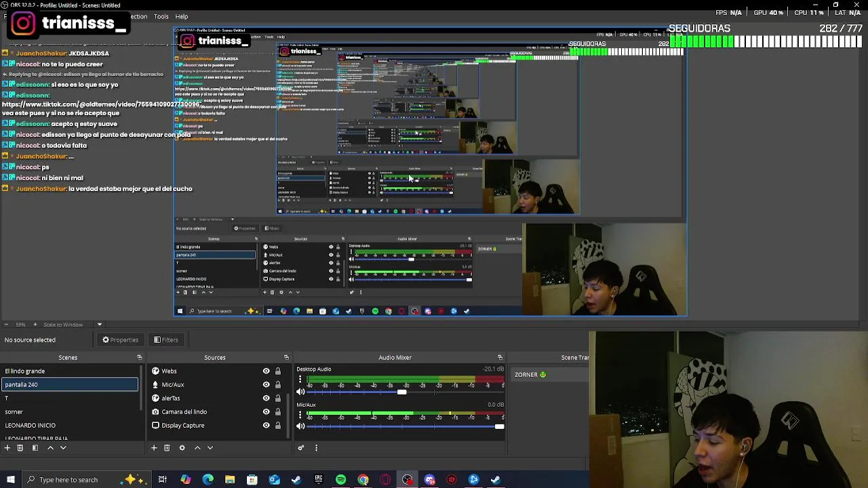Pop out the Scenes dock
Viewport: 868px width, 488px height.
point(140,357)
